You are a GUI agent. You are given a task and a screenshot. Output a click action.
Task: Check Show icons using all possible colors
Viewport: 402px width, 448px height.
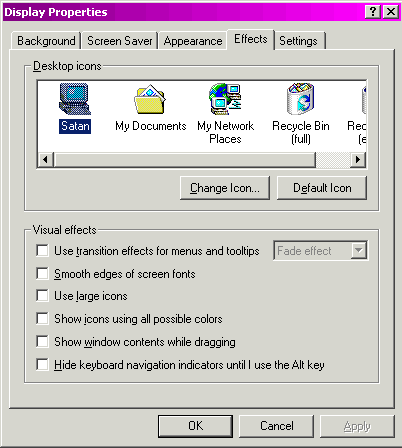42,319
